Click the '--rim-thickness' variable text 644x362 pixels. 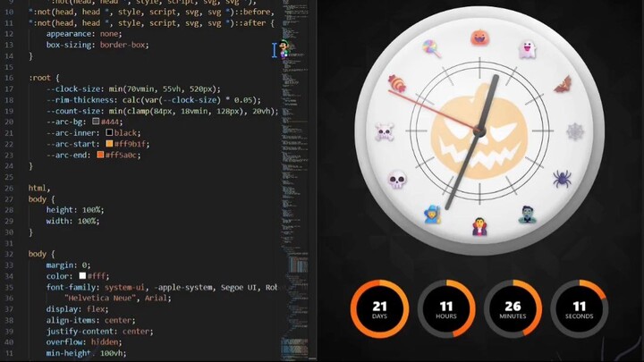coord(81,100)
